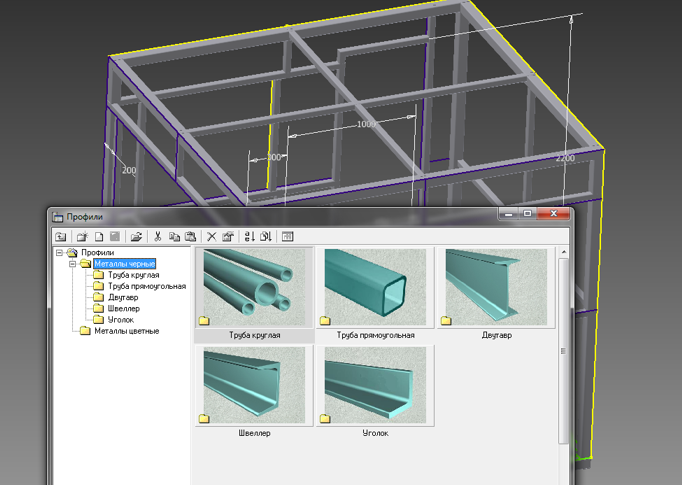Click the copy icon in toolbar
Viewport: 682px width, 485px height.
[174, 237]
